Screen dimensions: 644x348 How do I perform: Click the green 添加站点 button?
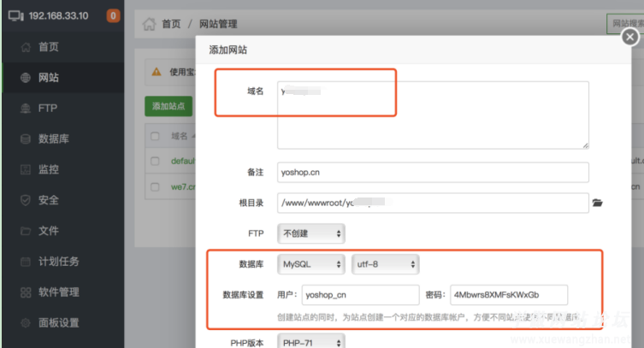click(x=169, y=106)
